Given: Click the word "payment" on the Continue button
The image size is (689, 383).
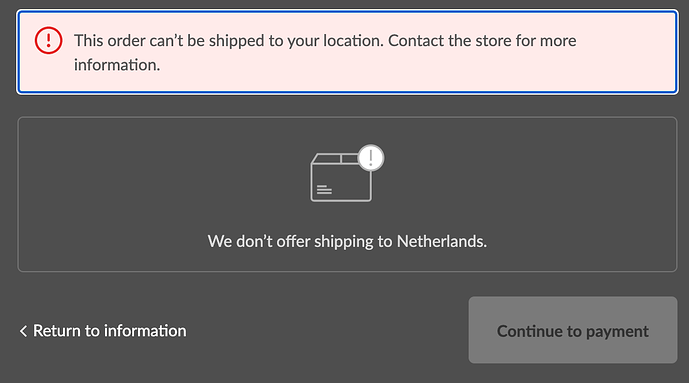Looking at the screenshot, I should [617, 332].
